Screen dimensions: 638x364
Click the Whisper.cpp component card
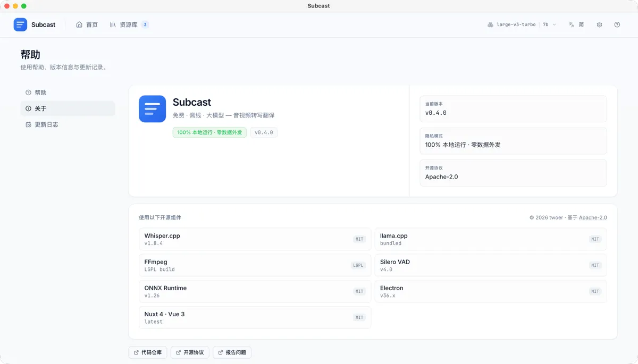pyautogui.click(x=255, y=239)
